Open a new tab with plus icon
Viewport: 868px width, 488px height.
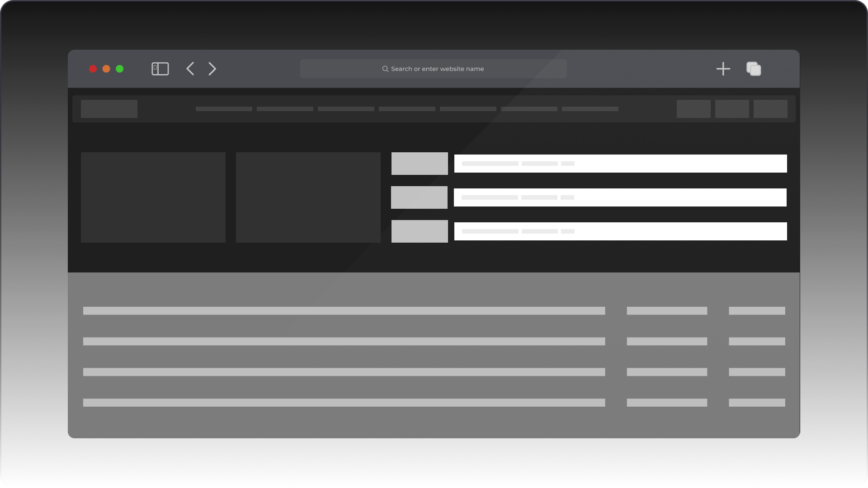click(x=723, y=69)
